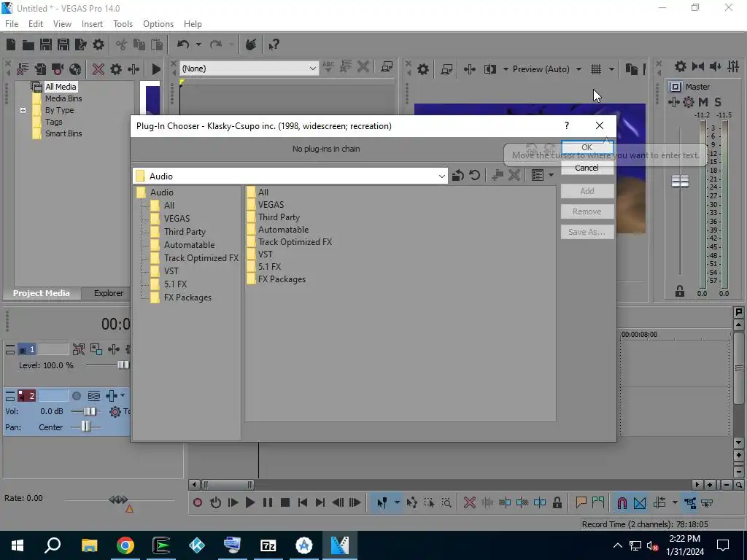This screenshot has width=747, height=560.
Task: Click Capture Video icon in Project Media
Action: point(58,69)
